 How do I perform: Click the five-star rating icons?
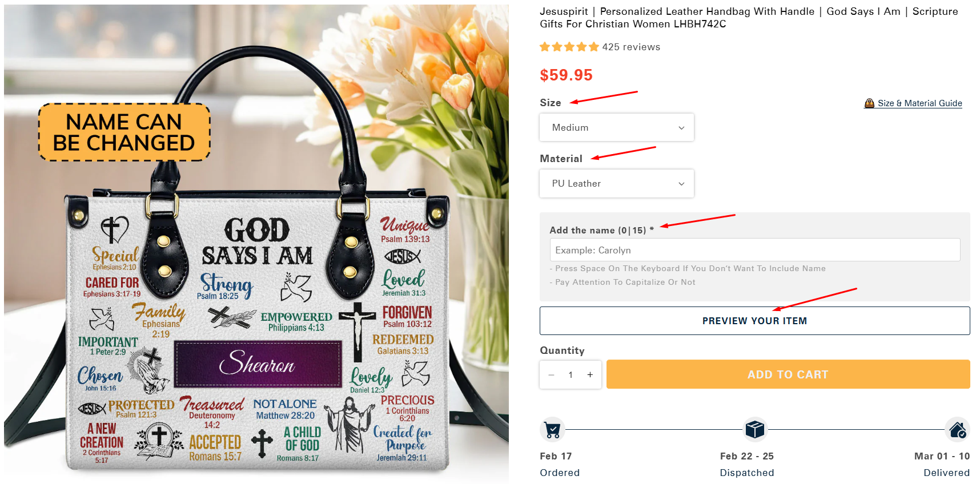click(569, 47)
